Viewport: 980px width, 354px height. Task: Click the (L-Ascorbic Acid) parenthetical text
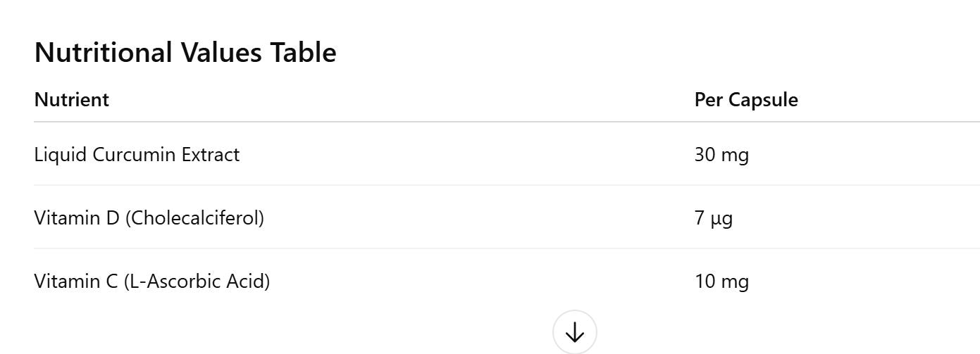[197, 282]
